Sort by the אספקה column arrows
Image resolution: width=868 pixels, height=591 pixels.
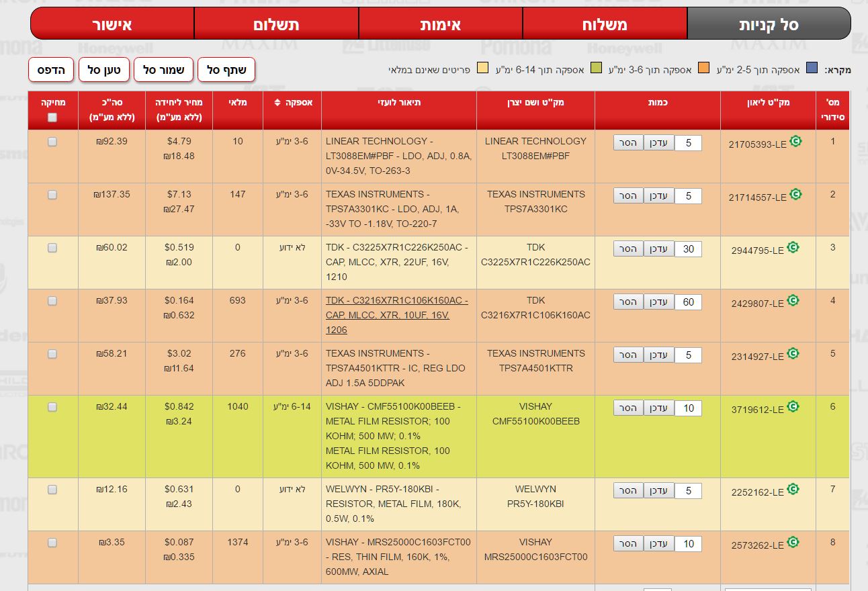278,103
